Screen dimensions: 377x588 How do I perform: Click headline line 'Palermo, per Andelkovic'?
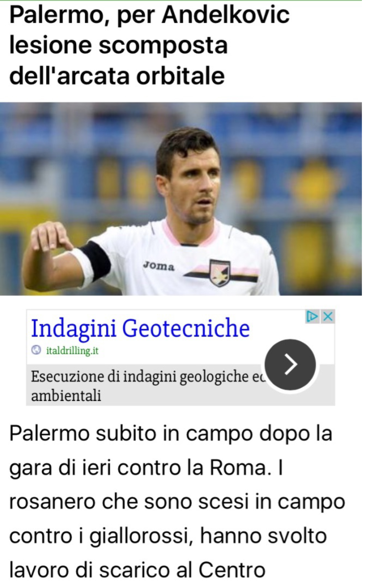(149, 16)
